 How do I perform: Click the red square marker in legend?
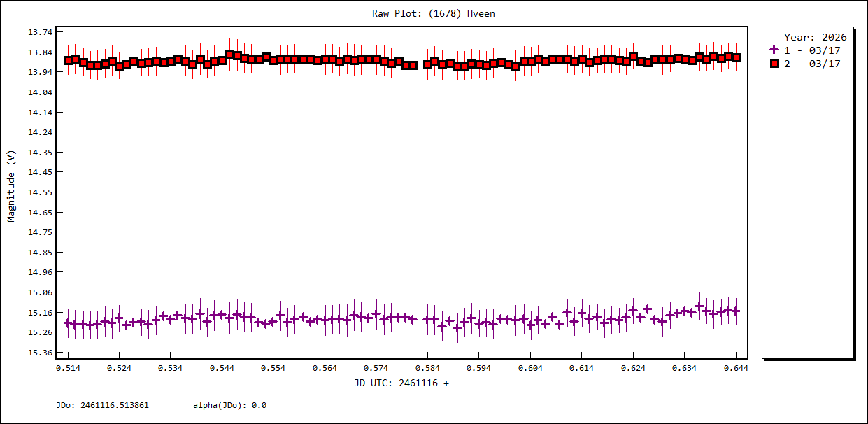(x=774, y=64)
